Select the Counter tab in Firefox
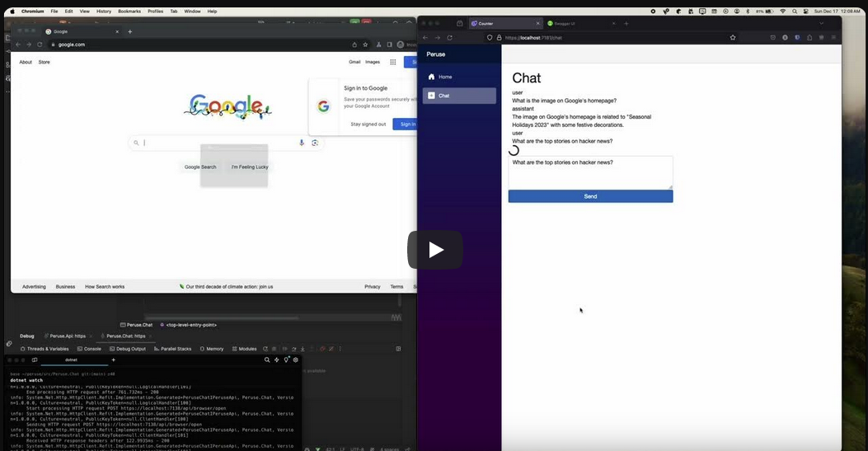The height and width of the screenshot is (451, 868). 504,24
